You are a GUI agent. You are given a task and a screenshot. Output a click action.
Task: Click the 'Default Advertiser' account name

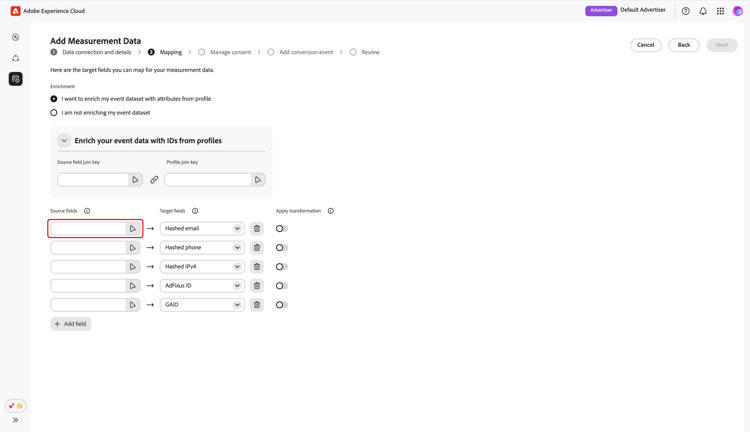pos(643,10)
